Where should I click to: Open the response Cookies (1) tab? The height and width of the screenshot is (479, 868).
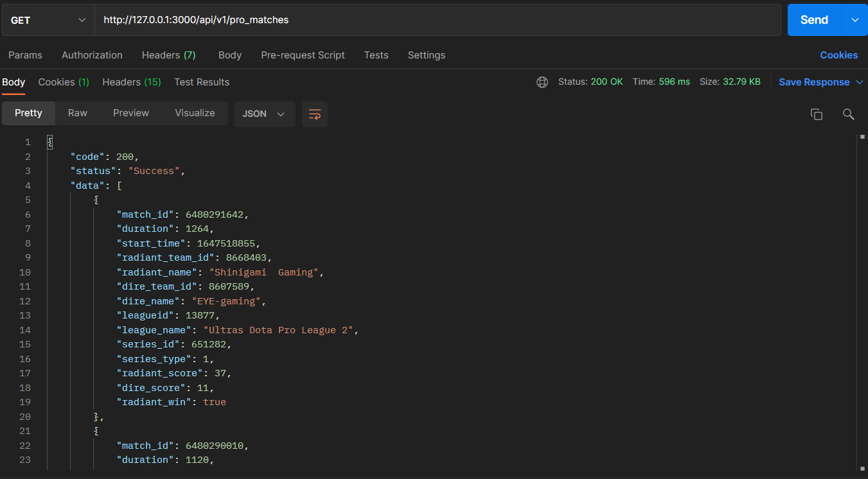coord(64,82)
